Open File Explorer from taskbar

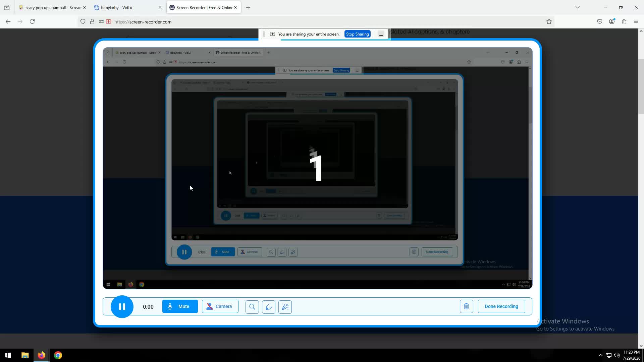point(25,355)
